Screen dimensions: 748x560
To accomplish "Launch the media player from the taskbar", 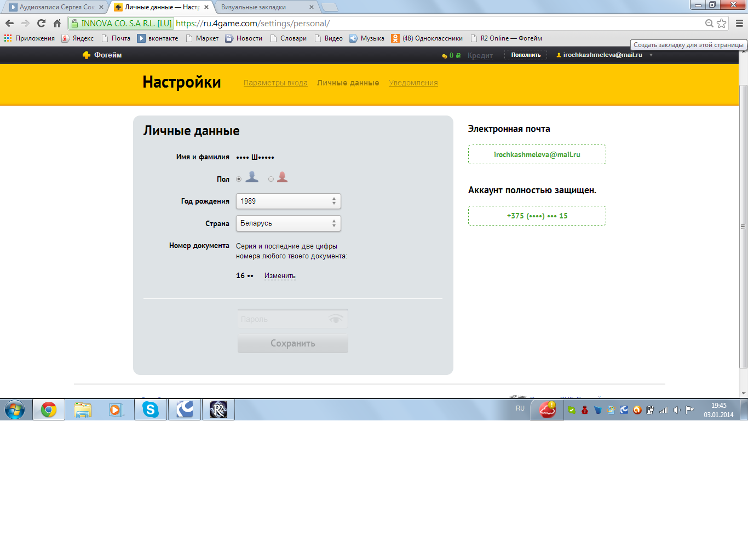I will 116,409.
